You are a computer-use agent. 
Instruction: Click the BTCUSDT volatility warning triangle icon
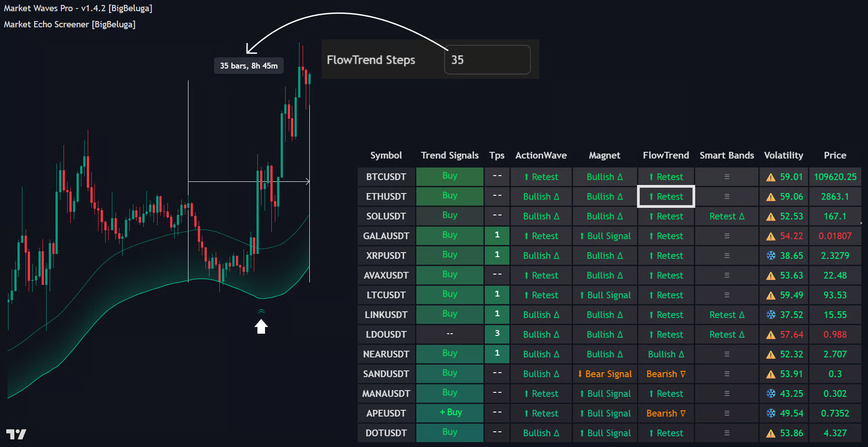770,177
